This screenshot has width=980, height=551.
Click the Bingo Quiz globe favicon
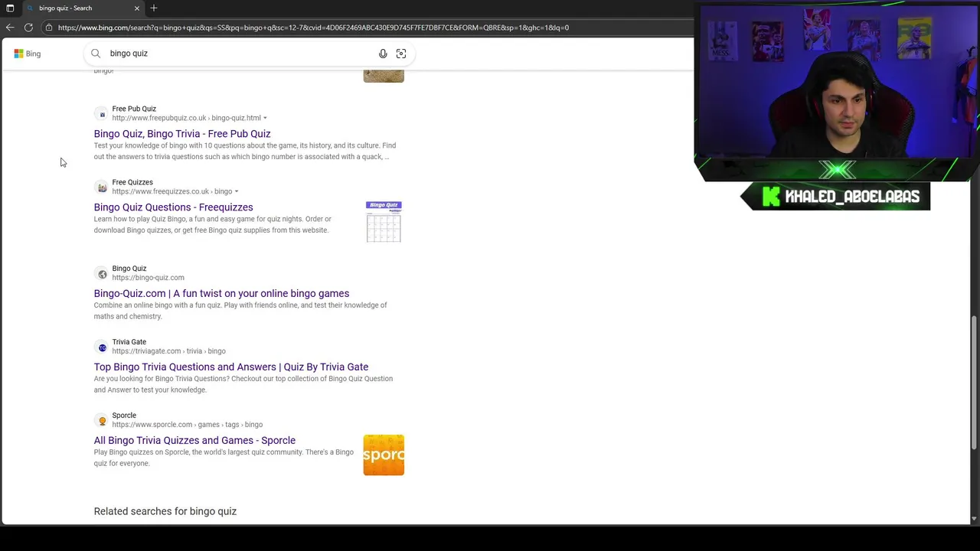pyautogui.click(x=102, y=274)
